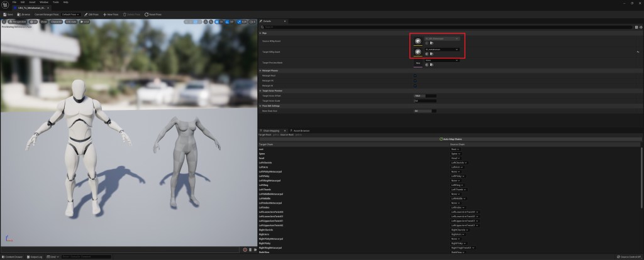Open the Current Retarget Pose dropdown
The height and width of the screenshot is (260, 644).
click(69, 14)
